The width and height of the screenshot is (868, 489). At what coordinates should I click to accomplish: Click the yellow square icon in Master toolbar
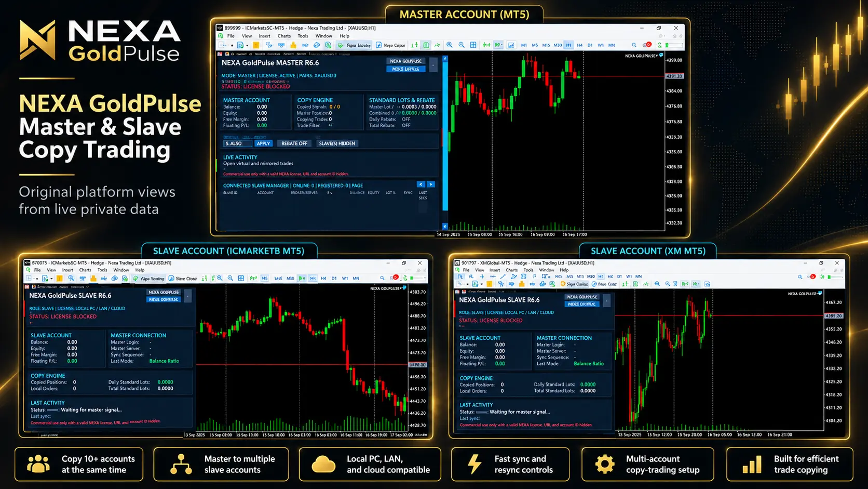[x=256, y=45]
